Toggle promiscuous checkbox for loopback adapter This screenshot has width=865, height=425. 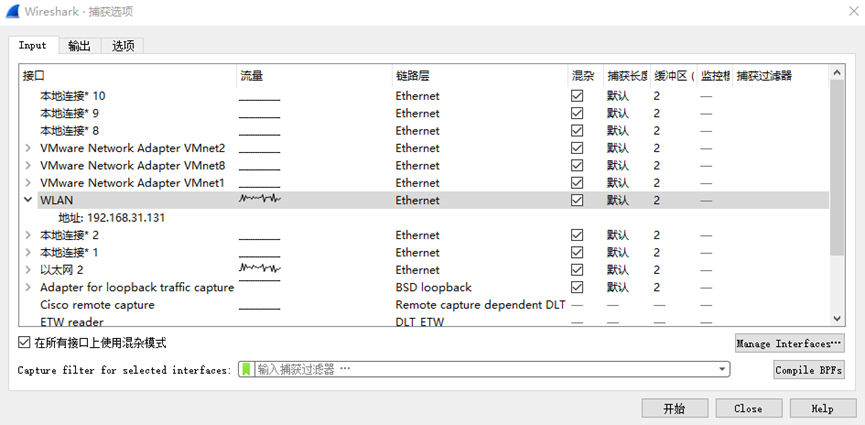pos(577,287)
